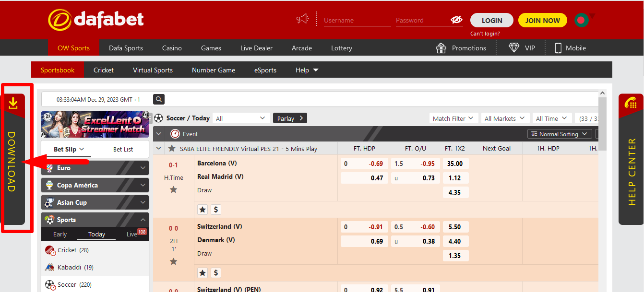Image resolution: width=644 pixels, height=293 pixels.
Task: Click the Euro flag icon
Action: 49,168
